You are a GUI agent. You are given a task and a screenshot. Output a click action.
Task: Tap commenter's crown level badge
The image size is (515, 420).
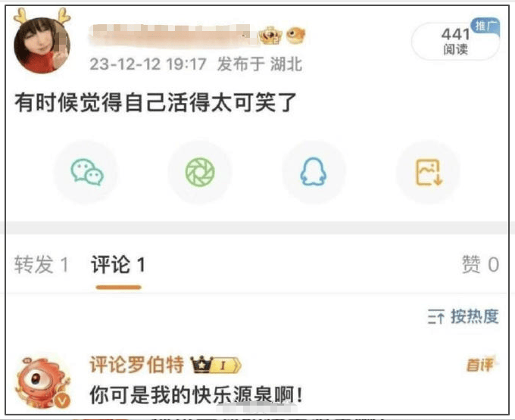pyautogui.click(x=216, y=365)
